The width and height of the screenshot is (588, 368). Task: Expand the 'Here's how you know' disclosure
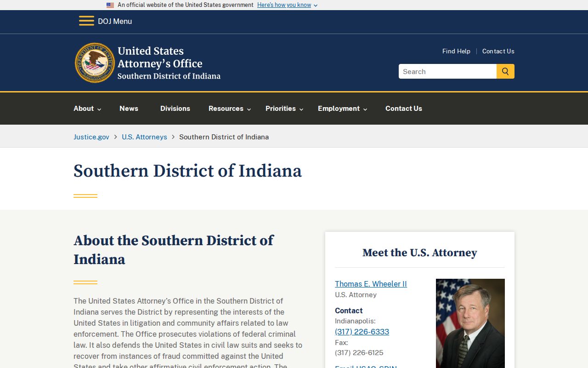287,5
